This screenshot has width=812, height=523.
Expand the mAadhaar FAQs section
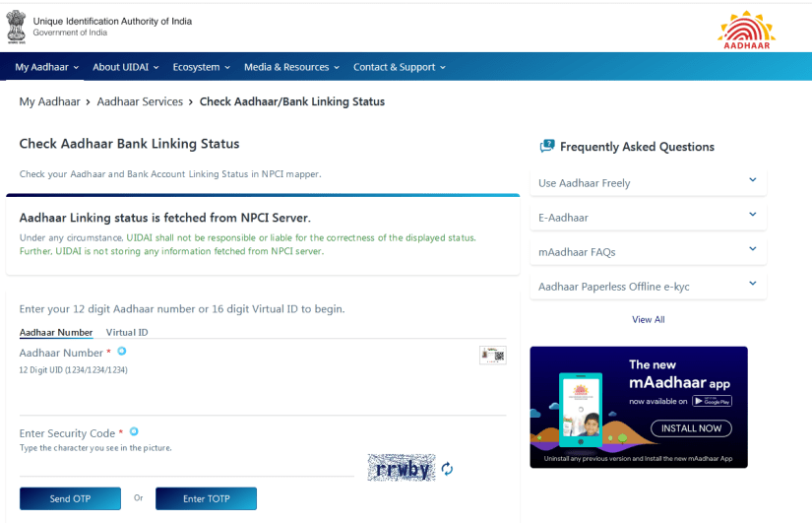click(x=648, y=252)
